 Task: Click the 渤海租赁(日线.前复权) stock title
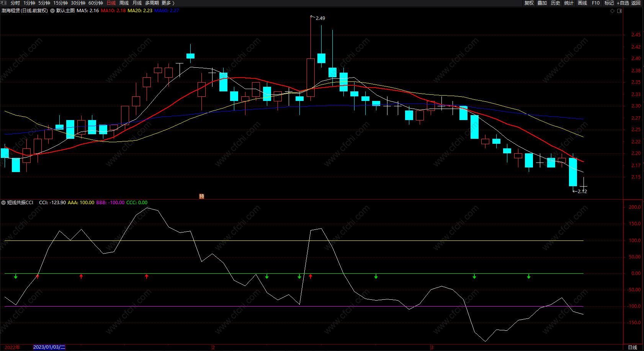(x=25, y=11)
